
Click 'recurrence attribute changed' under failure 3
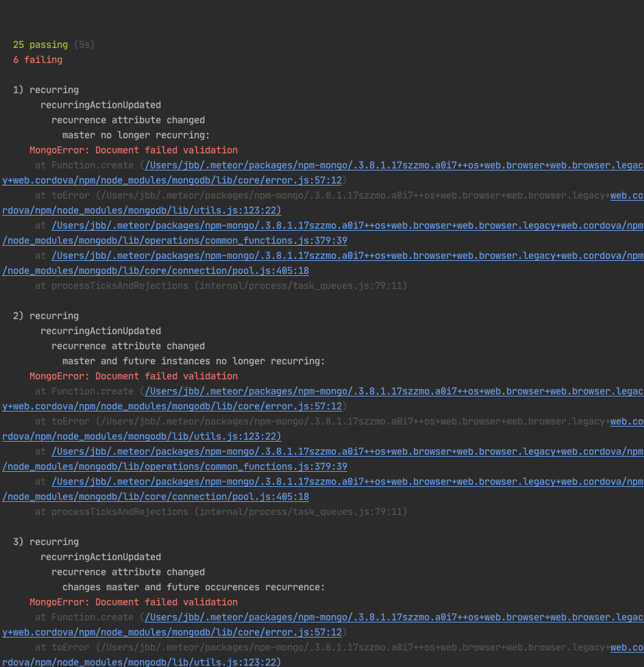pyautogui.click(x=128, y=572)
